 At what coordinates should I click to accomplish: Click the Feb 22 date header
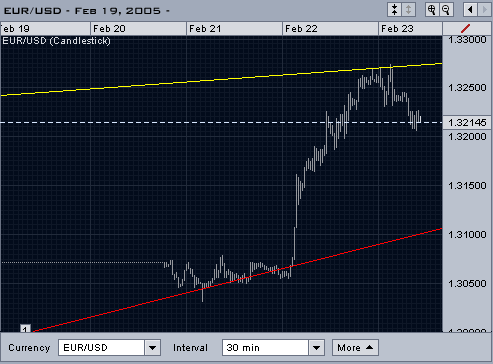click(330, 29)
